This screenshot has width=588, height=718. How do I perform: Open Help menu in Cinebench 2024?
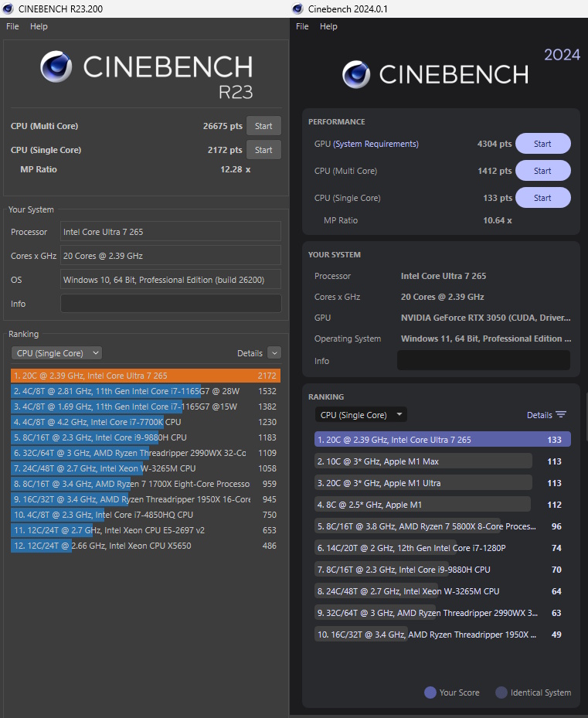328,26
